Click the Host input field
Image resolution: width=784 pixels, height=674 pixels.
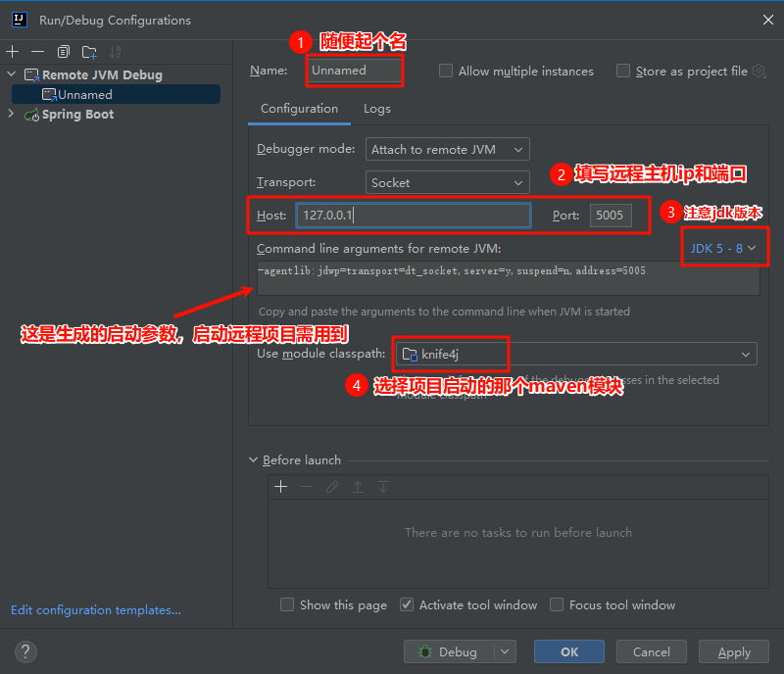click(413, 216)
